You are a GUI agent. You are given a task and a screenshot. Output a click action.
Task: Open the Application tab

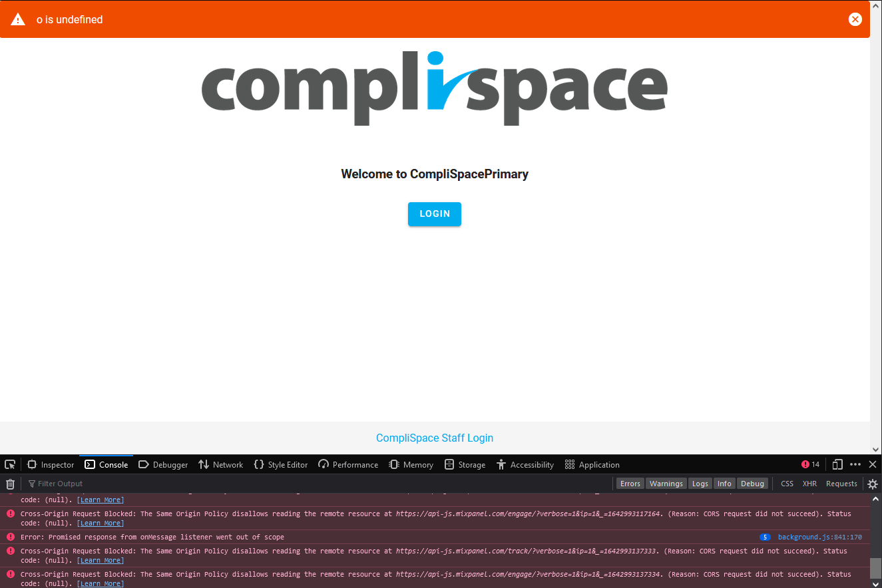coord(592,464)
